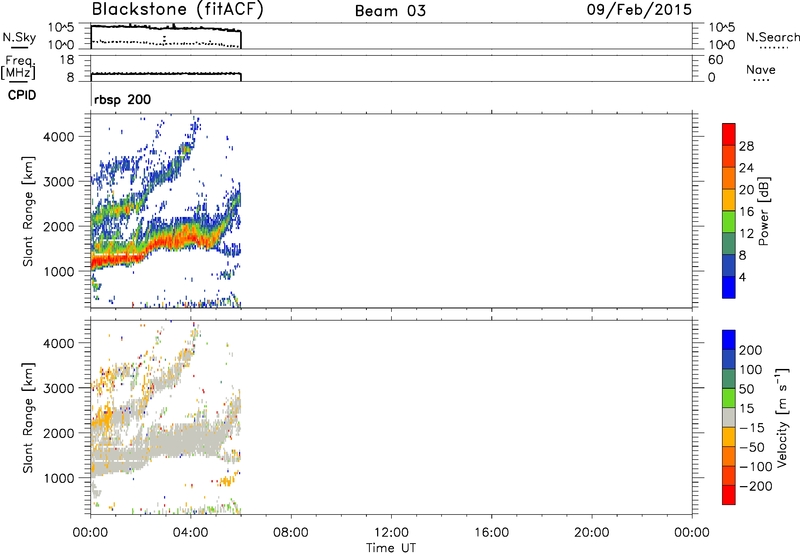This screenshot has height=554, width=800.
Task: Click the frequency trace in Freq panel
Action: pyautogui.click(x=166, y=74)
